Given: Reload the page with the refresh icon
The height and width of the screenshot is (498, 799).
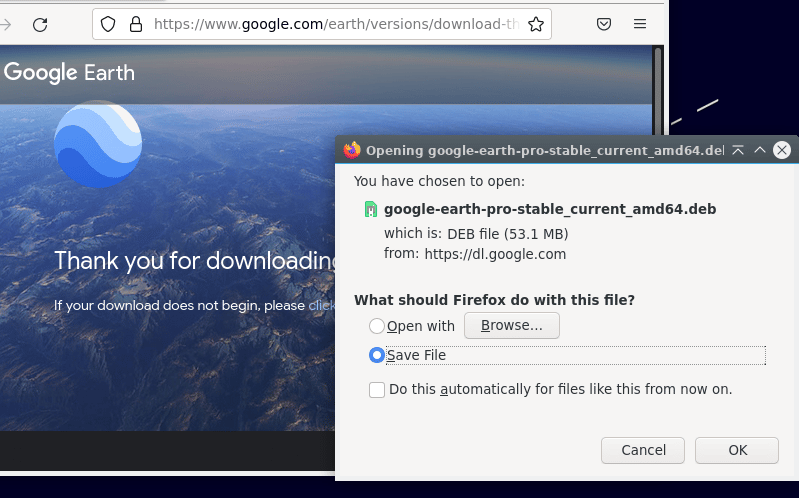Looking at the screenshot, I should click(x=40, y=24).
